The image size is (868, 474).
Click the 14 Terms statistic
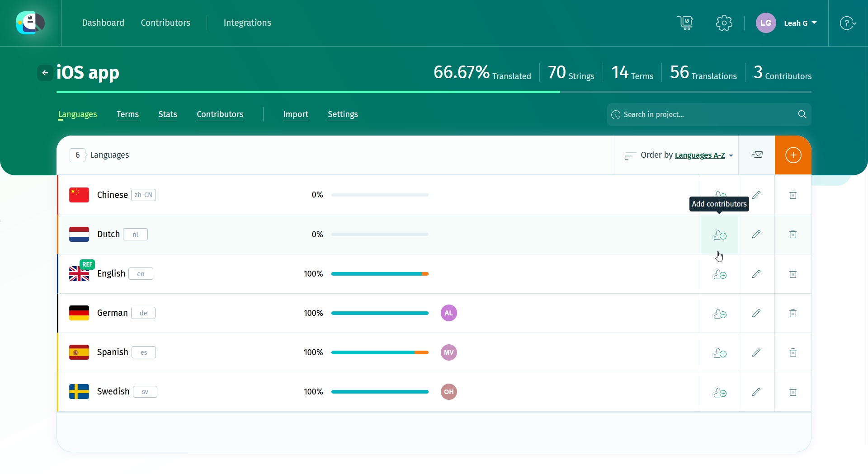coord(632,72)
